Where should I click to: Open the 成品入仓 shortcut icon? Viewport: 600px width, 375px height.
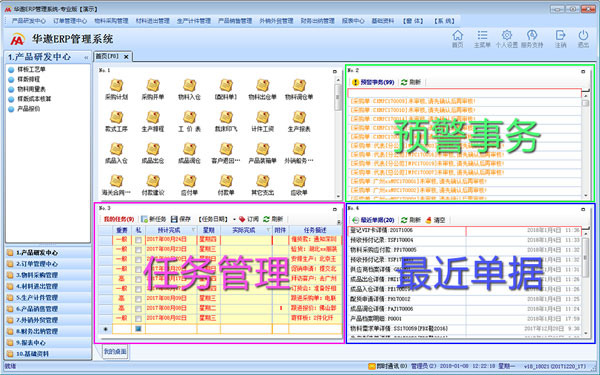pyautogui.click(x=116, y=153)
